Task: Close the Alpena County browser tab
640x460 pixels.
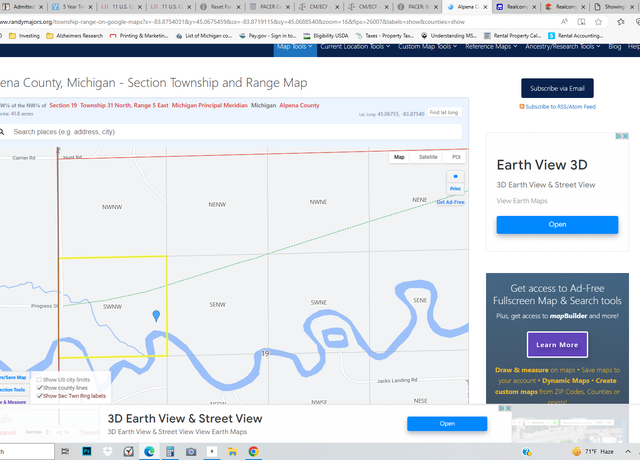Action: (x=485, y=7)
